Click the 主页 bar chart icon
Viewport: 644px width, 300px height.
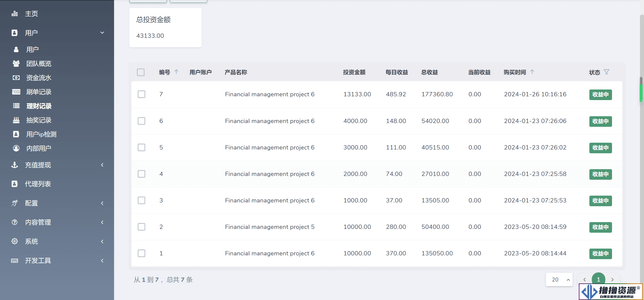tap(15, 14)
